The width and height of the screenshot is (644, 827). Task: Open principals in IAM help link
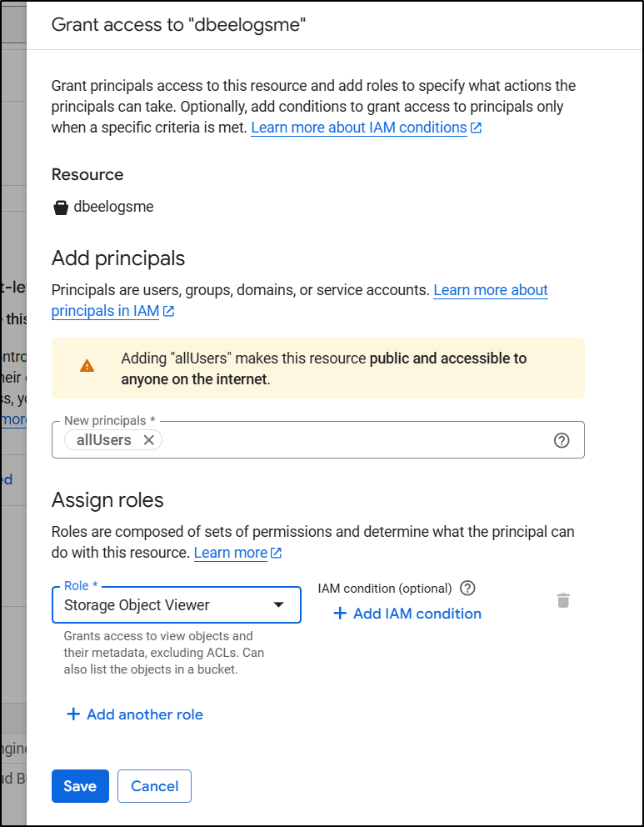(x=105, y=311)
